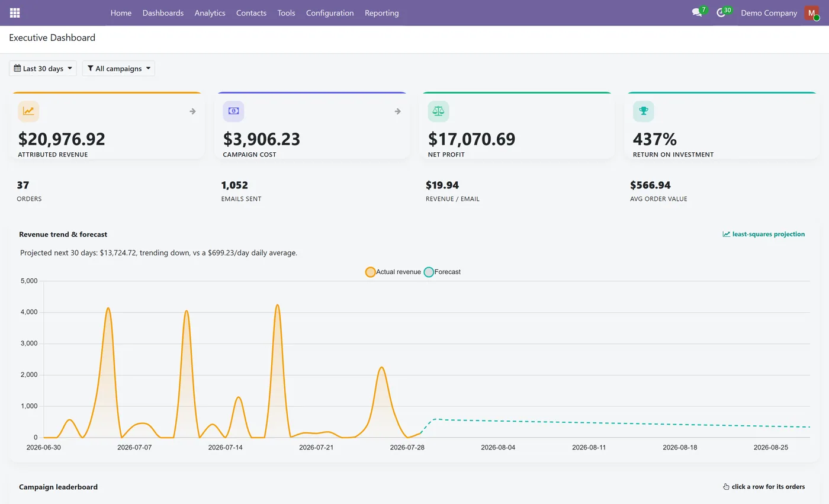Image resolution: width=829 pixels, height=504 pixels.
Task: Click the hand pointer icon by leaderboard hint
Action: pos(726,487)
